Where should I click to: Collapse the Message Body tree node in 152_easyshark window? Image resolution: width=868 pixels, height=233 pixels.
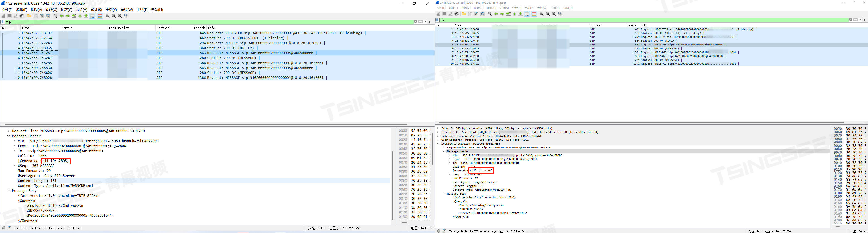click(x=8, y=190)
